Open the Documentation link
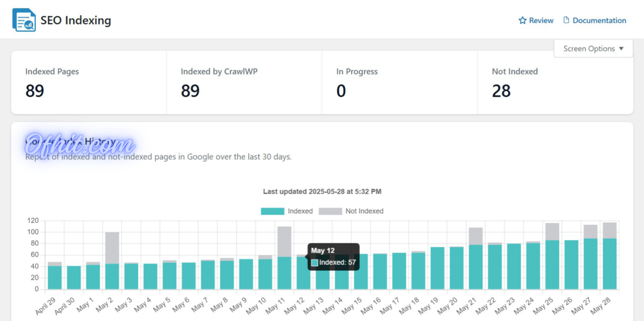The image size is (644, 321). (599, 20)
